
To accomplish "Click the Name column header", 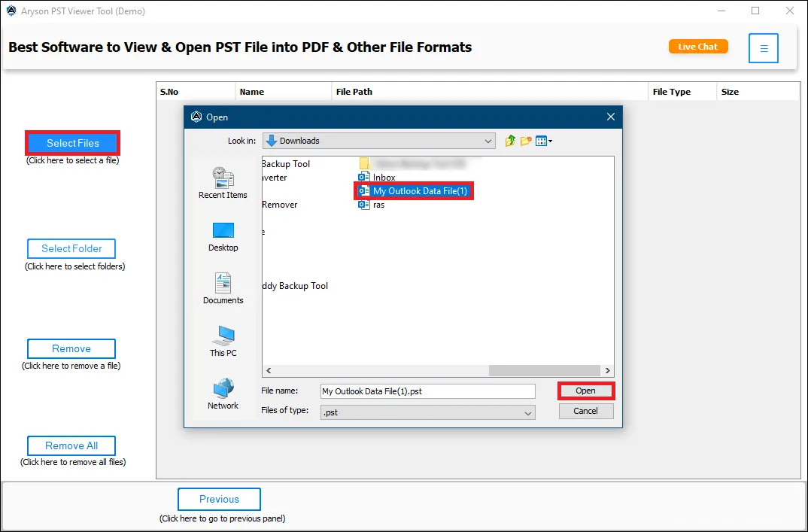I will click(284, 92).
